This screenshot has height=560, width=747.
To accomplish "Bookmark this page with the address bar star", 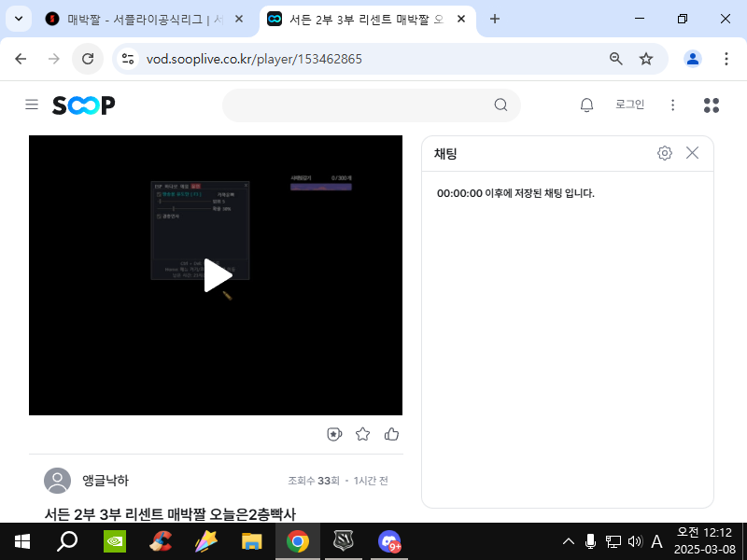I will pyautogui.click(x=646, y=59).
